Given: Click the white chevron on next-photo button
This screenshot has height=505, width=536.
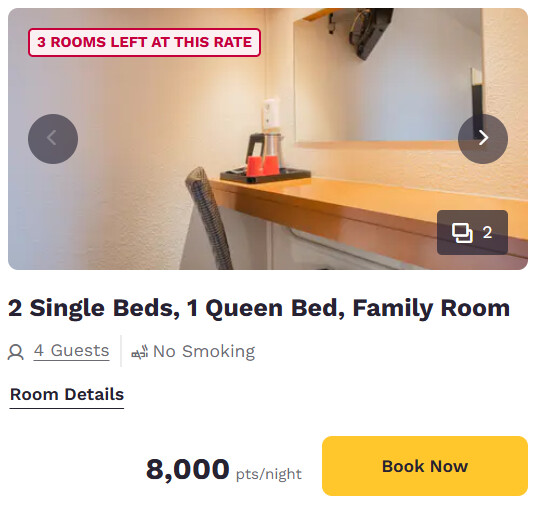Looking at the screenshot, I should pos(483,138).
